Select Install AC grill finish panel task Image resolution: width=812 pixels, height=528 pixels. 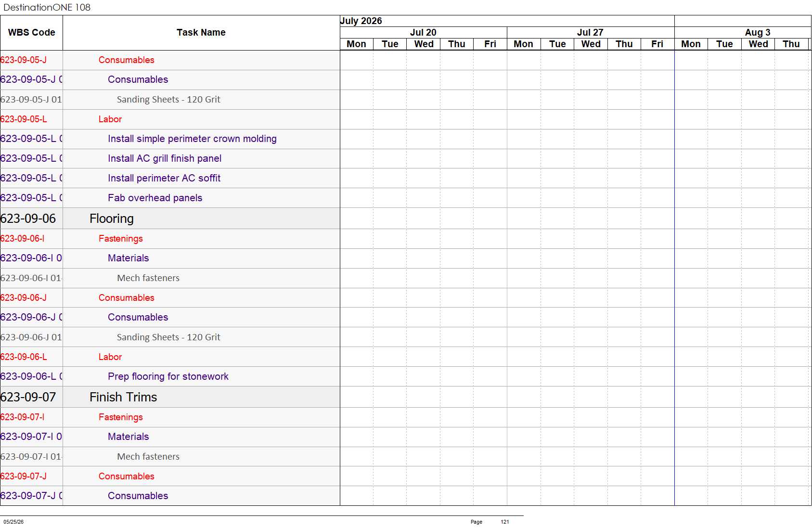click(x=165, y=158)
